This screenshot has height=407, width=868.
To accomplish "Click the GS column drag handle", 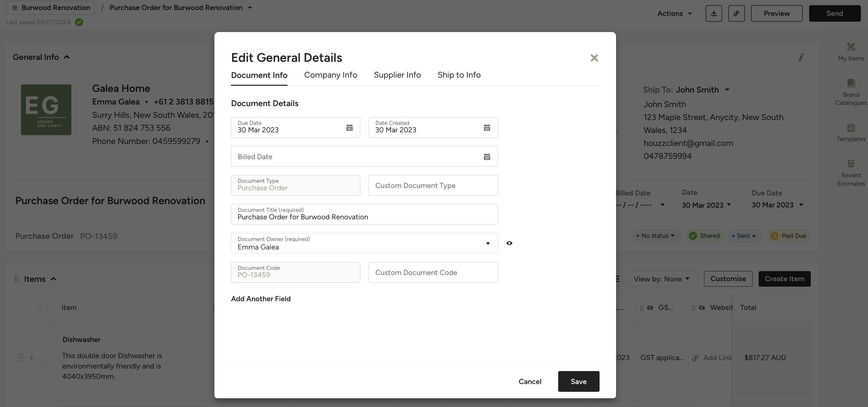I will pyautogui.click(x=642, y=308).
